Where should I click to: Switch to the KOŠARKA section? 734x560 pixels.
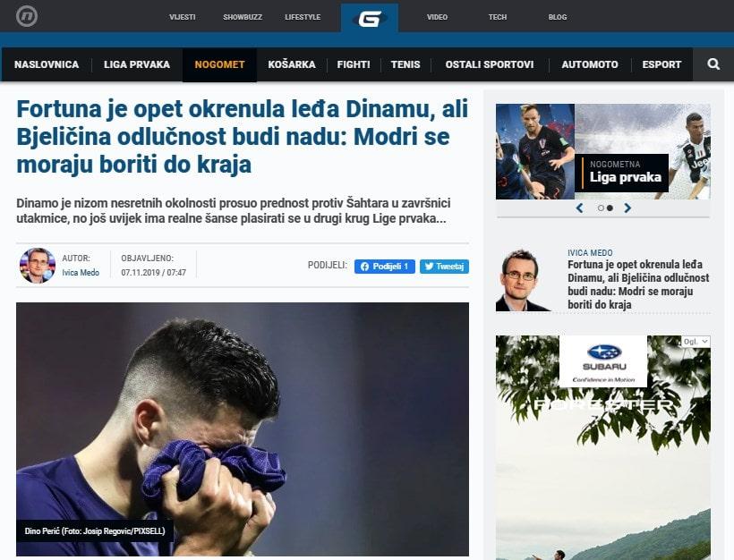(x=292, y=64)
